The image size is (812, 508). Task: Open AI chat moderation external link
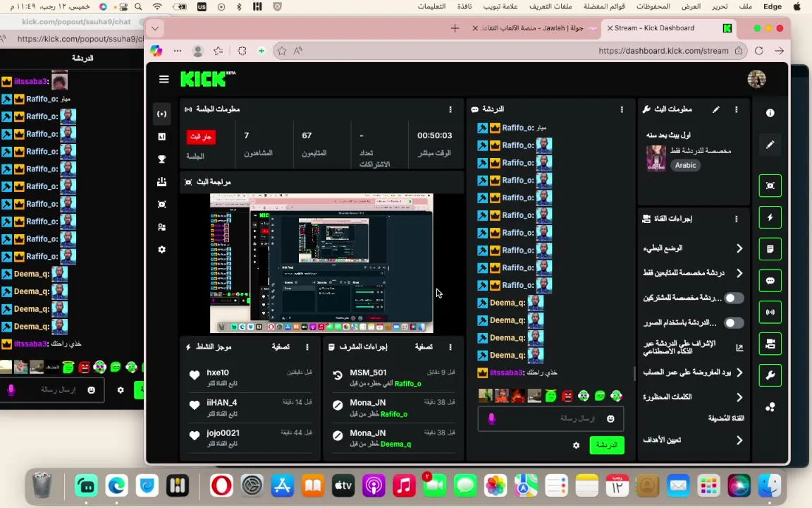pyautogui.click(x=739, y=348)
